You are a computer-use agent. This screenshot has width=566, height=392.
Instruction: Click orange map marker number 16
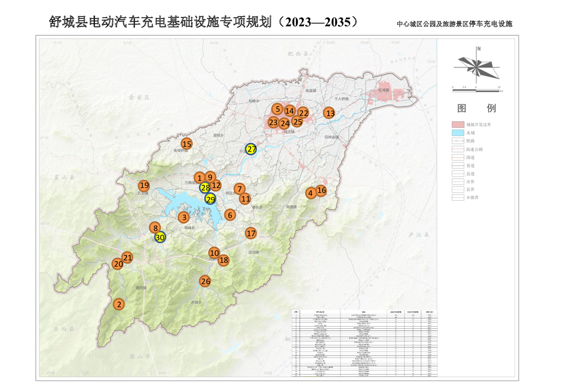(321, 191)
